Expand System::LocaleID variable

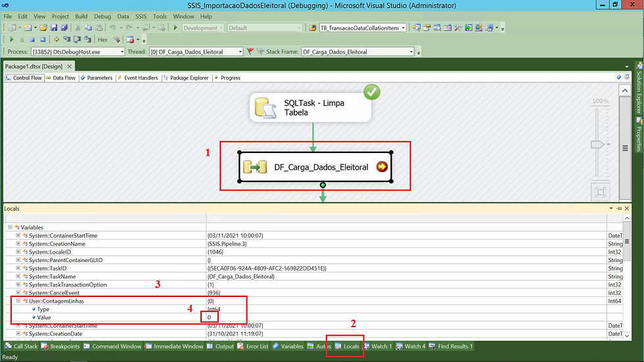[x=18, y=252]
